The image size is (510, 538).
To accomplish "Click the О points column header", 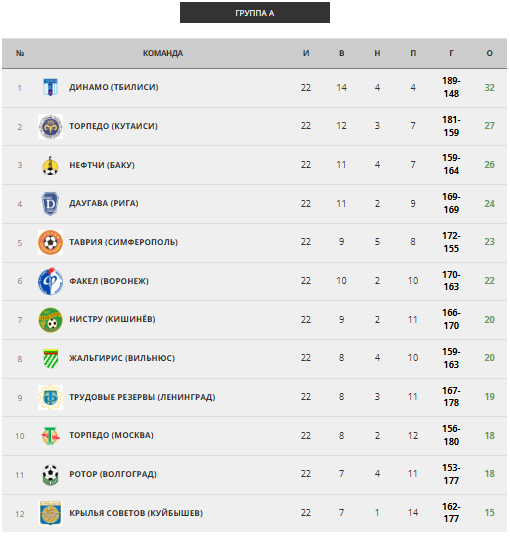I will (x=489, y=53).
